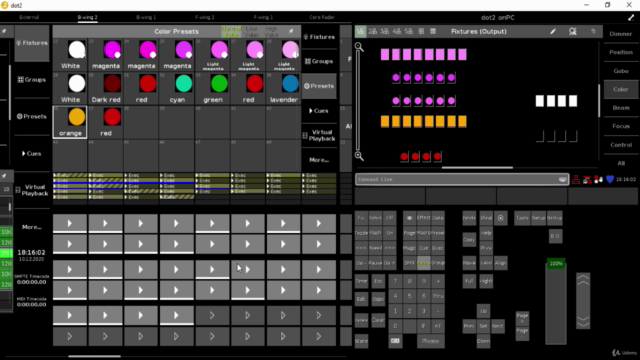The height and width of the screenshot is (360, 640).
Task: Switch to the F-wing 2 tab
Action: coord(204,18)
